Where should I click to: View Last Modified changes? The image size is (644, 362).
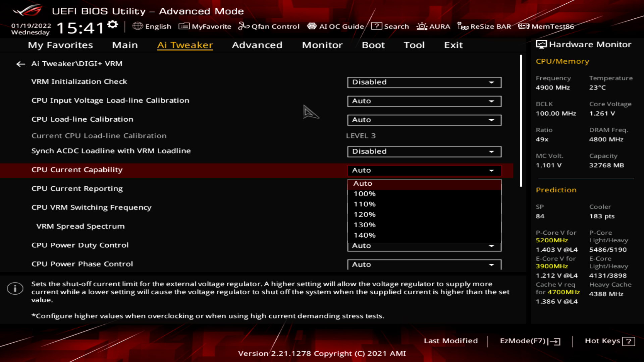point(451,341)
